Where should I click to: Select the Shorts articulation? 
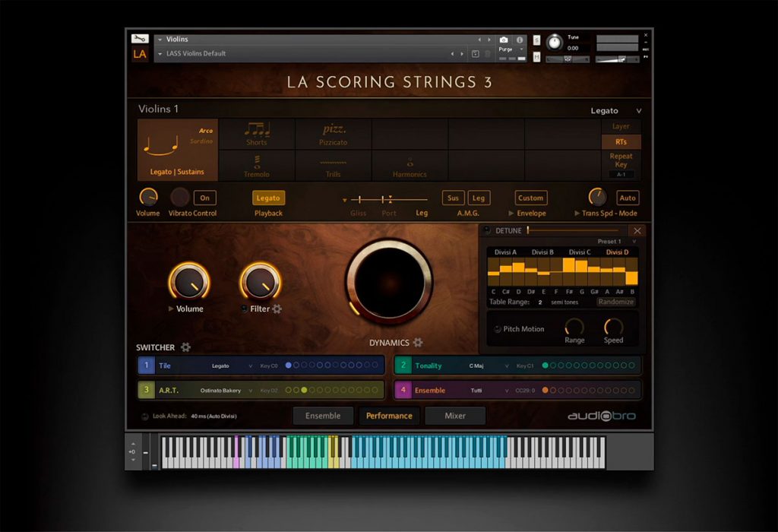coord(257,134)
